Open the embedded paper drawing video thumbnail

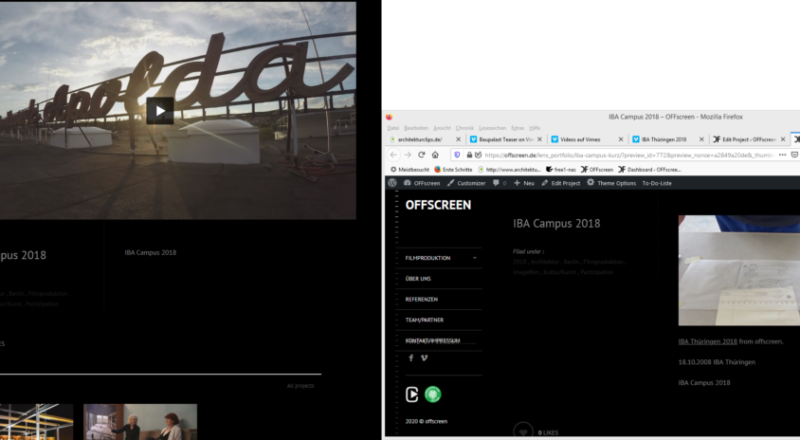[x=739, y=270]
